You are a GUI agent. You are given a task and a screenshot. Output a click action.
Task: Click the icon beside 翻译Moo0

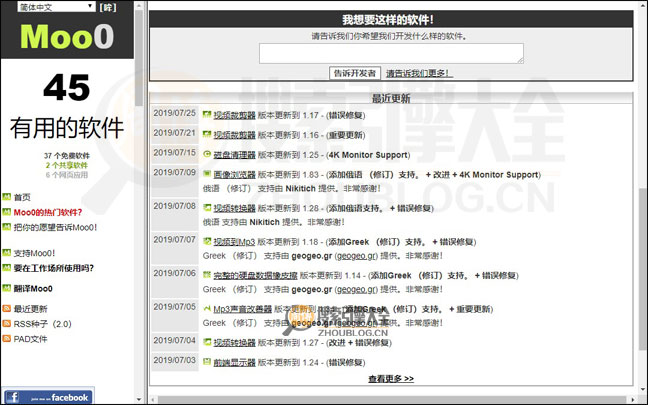[7, 288]
